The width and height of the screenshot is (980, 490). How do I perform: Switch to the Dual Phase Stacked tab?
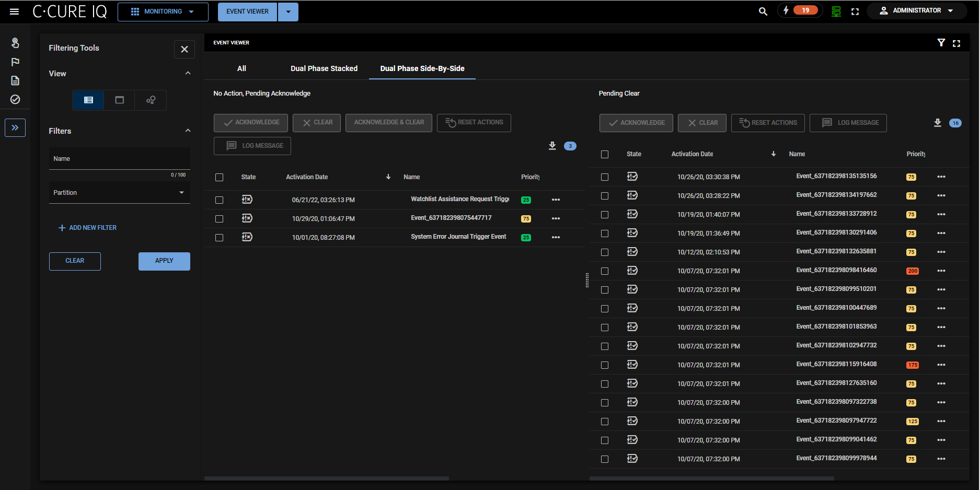pyautogui.click(x=324, y=68)
